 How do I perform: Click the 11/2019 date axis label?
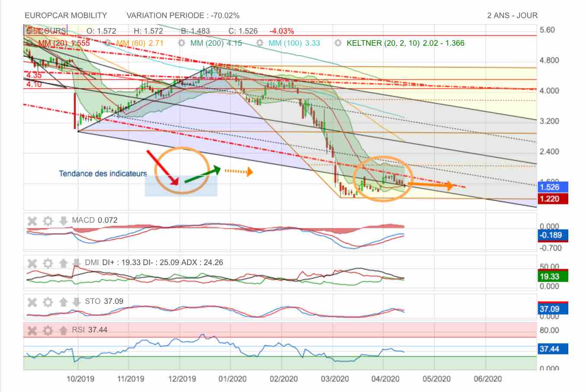131,379
